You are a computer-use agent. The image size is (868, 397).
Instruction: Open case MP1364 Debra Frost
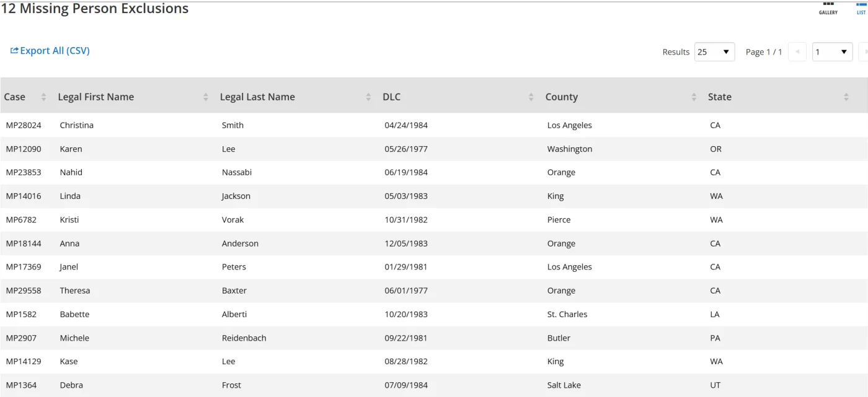click(x=21, y=385)
